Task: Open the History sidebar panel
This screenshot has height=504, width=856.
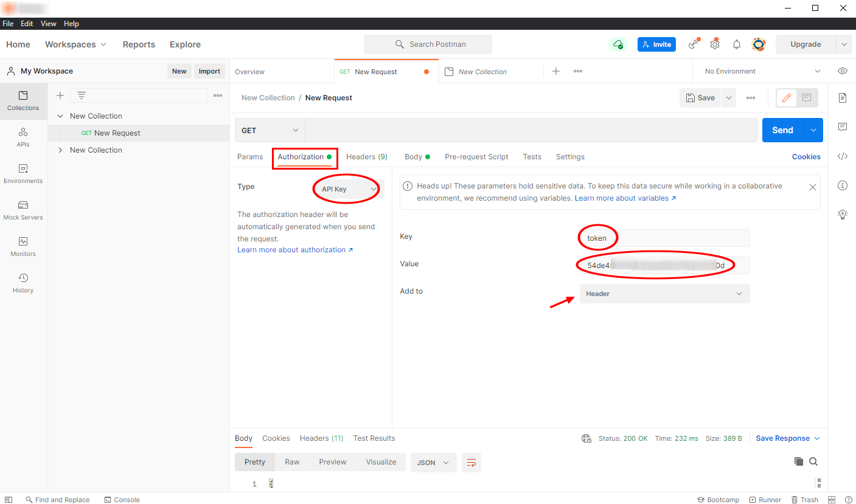Action: coord(23,283)
